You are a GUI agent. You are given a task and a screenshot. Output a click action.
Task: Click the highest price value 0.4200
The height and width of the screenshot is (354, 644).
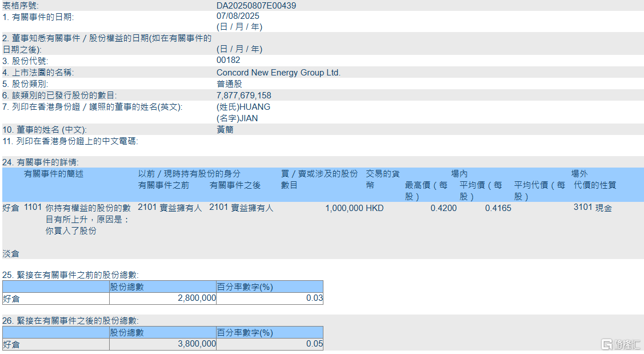coord(443,209)
